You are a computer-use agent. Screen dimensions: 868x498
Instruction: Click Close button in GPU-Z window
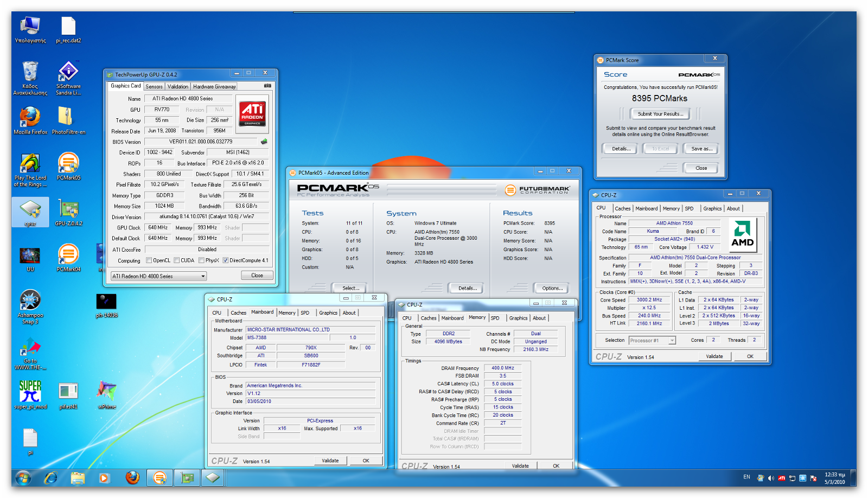(257, 276)
